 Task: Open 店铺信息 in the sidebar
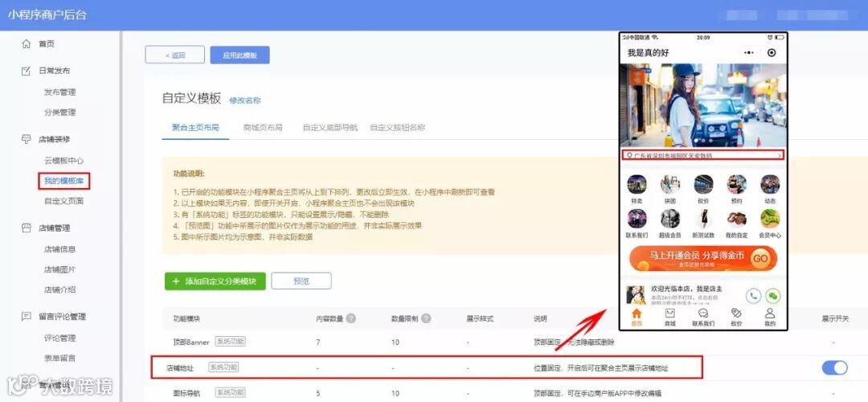59,250
